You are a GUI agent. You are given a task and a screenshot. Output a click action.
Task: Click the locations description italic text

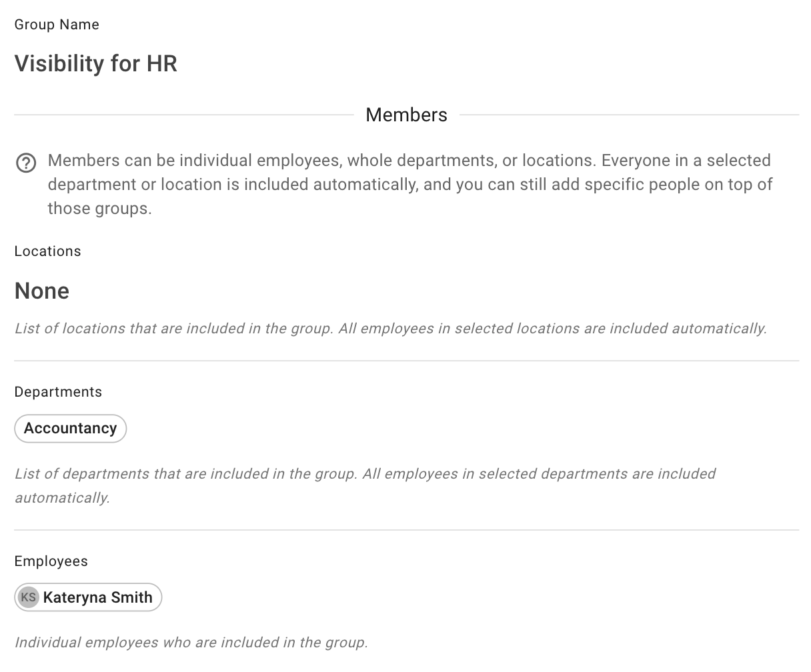pyautogui.click(x=390, y=328)
